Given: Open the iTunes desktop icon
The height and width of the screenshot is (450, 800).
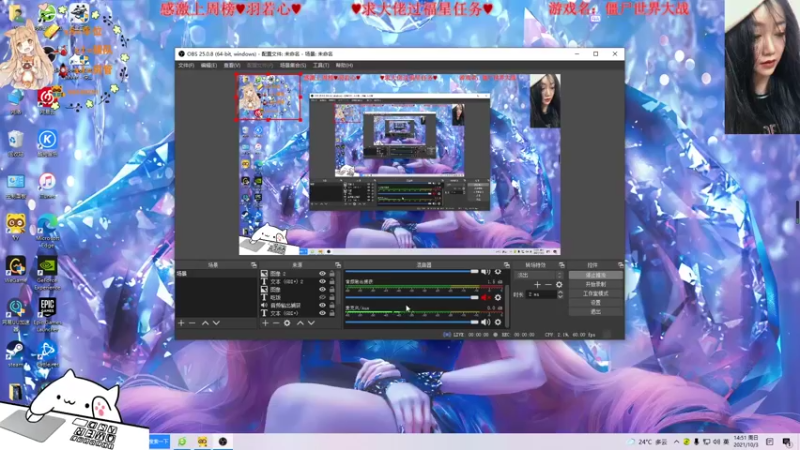Looking at the screenshot, I should tap(47, 185).
